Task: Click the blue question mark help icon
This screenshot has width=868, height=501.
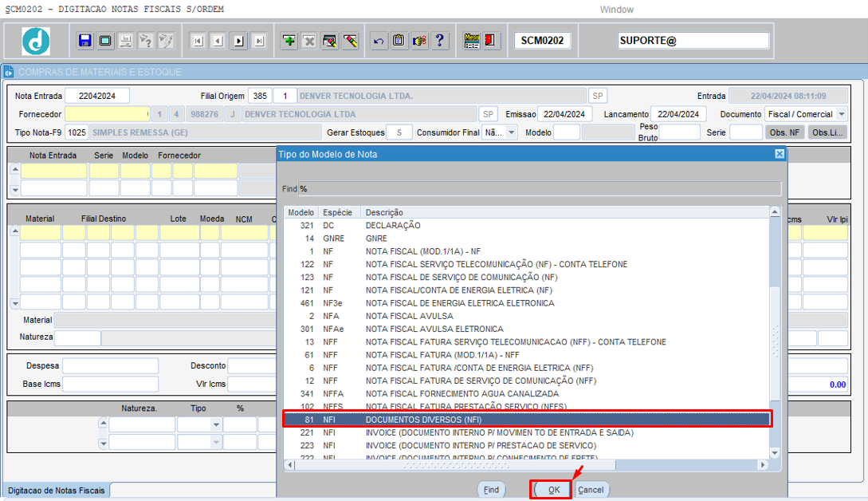Action: click(x=439, y=41)
